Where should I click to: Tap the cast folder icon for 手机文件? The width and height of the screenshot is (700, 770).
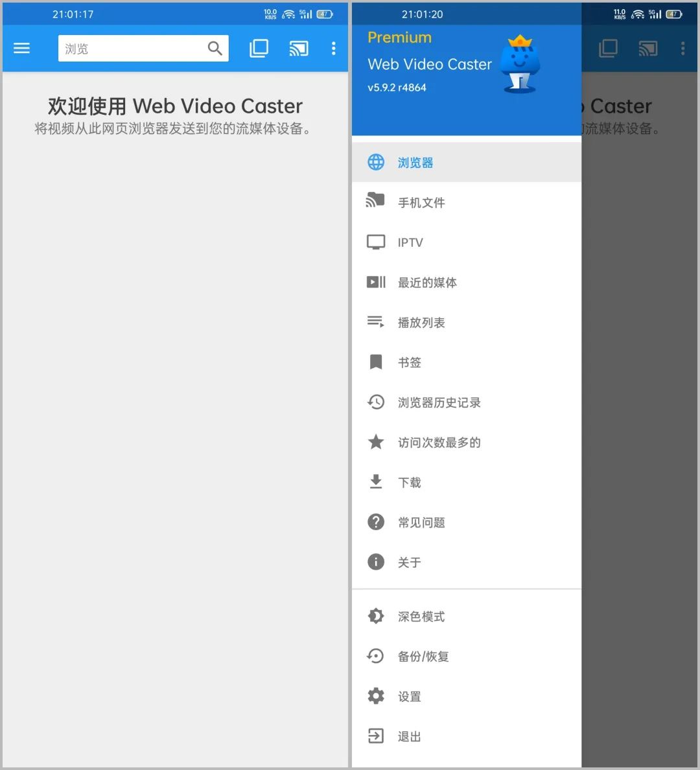pyautogui.click(x=375, y=200)
